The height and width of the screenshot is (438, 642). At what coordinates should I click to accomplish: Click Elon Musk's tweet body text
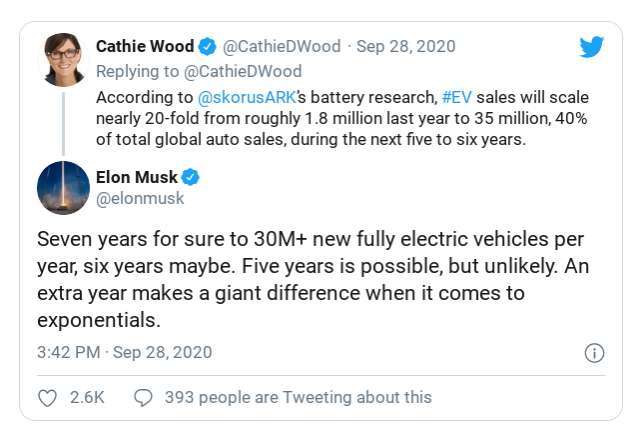click(x=313, y=280)
